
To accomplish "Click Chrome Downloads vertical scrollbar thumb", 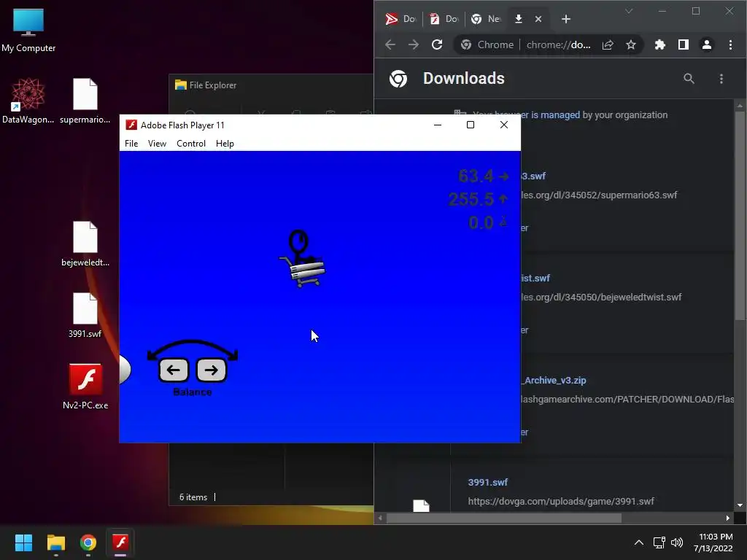I will (740, 215).
